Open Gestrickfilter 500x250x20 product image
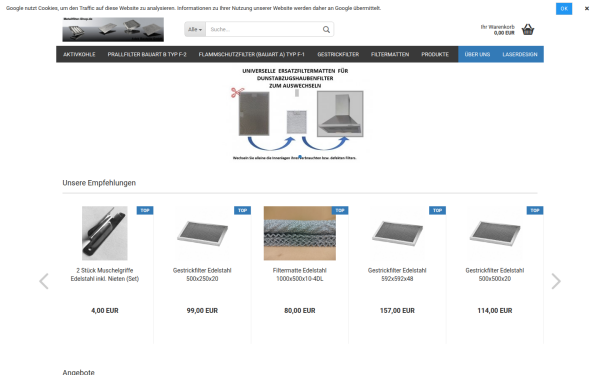Viewport: 600px width, 375px height. coord(202,233)
